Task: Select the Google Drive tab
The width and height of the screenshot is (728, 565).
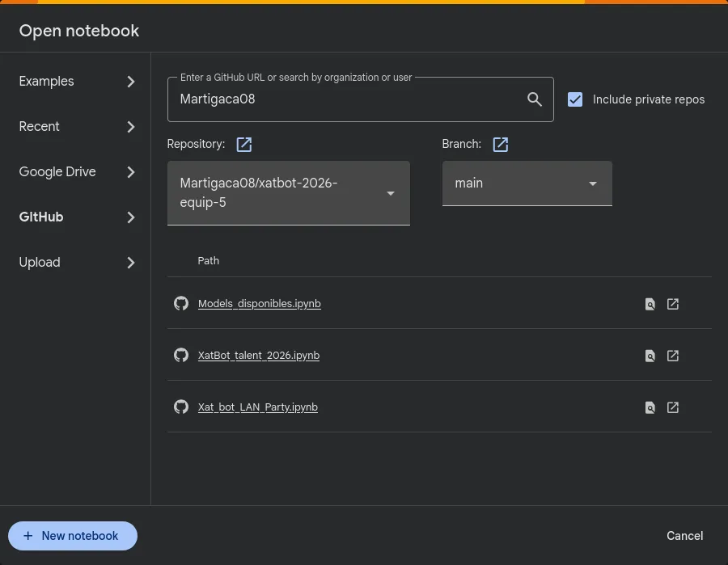Action: tap(76, 172)
